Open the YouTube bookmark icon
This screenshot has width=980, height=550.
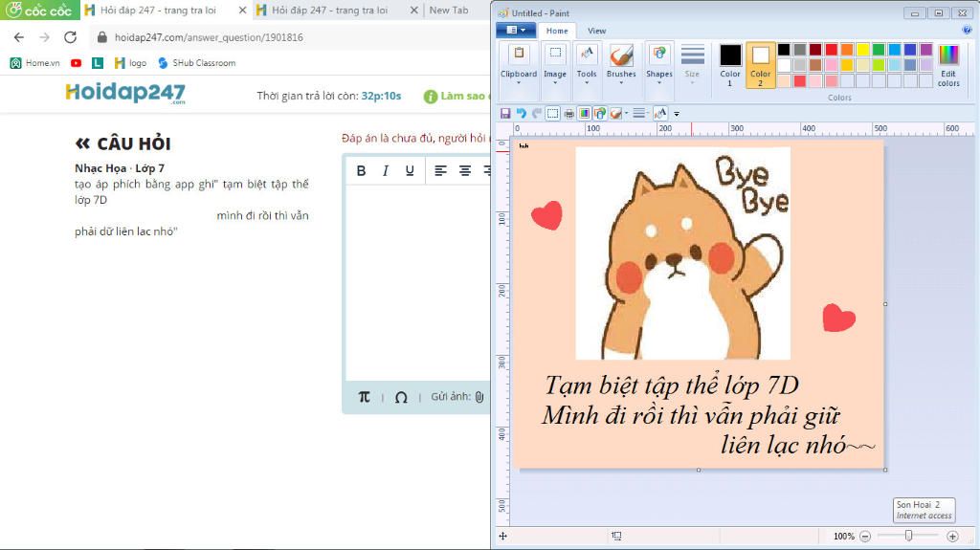tap(77, 63)
